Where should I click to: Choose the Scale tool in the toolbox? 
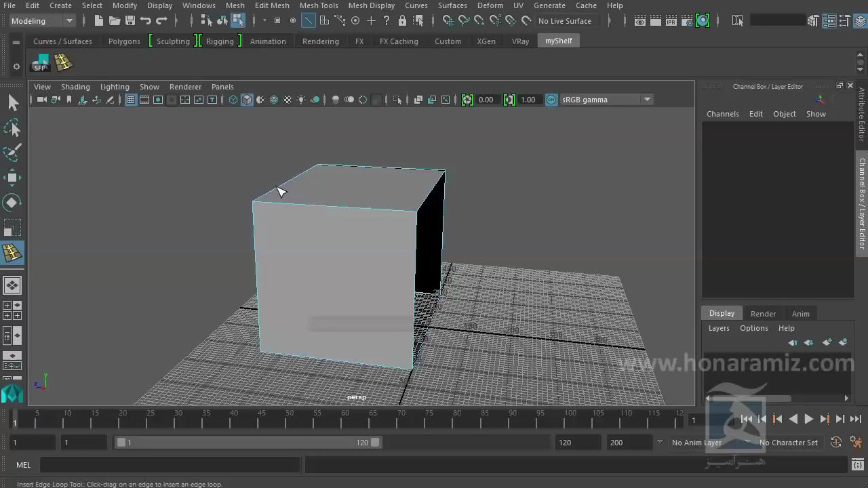pos(12,227)
